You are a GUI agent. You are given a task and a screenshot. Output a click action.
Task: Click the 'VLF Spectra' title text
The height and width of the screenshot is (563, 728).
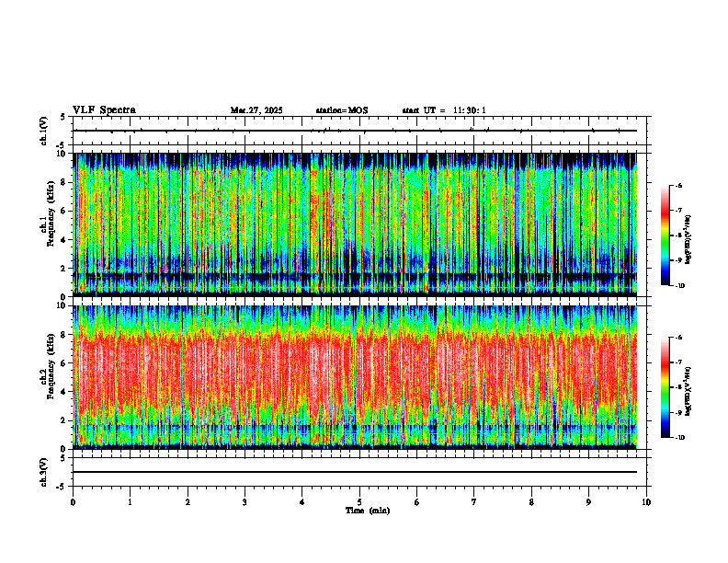(104, 110)
